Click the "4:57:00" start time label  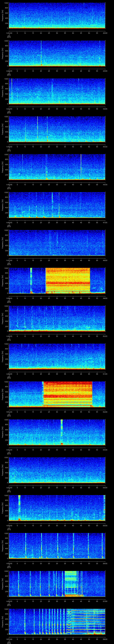pos(9,639)
